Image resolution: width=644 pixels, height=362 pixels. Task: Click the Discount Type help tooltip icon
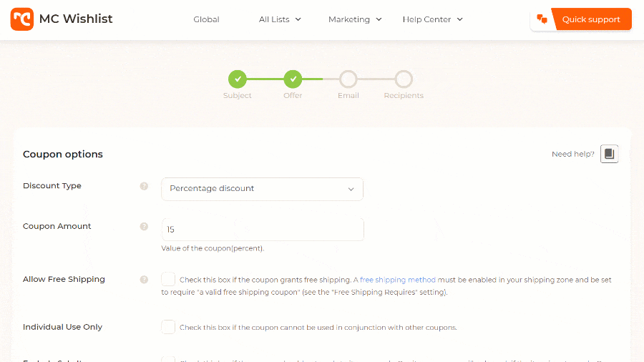(x=144, y=186)
